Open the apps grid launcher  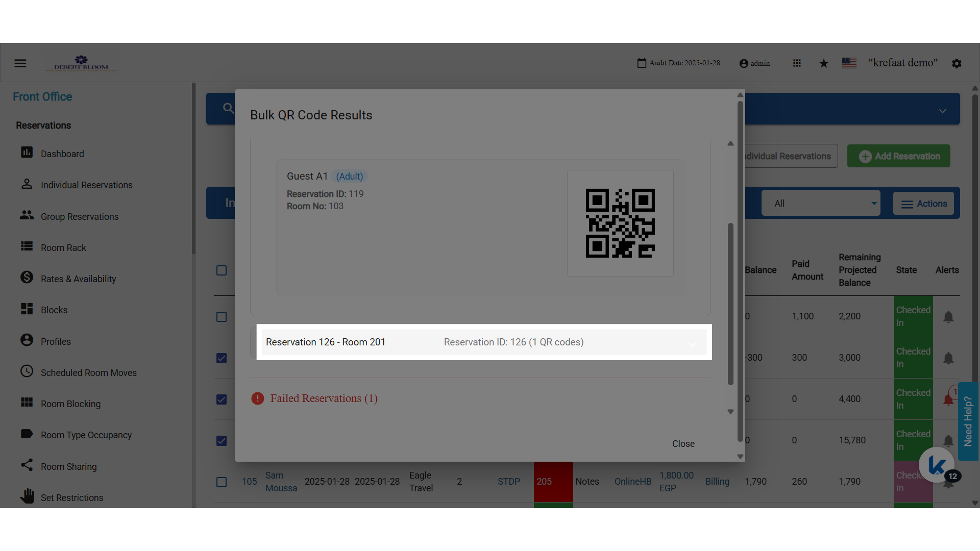point(797,63)
